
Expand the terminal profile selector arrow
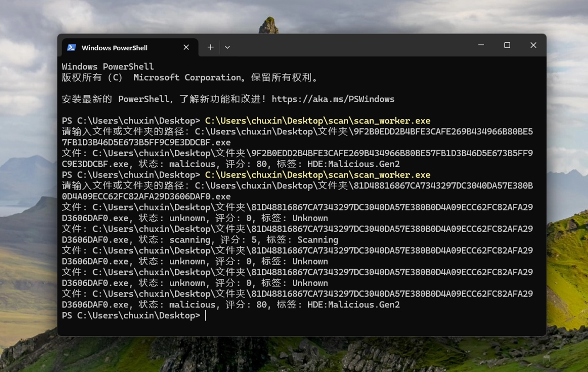[227, 47]
